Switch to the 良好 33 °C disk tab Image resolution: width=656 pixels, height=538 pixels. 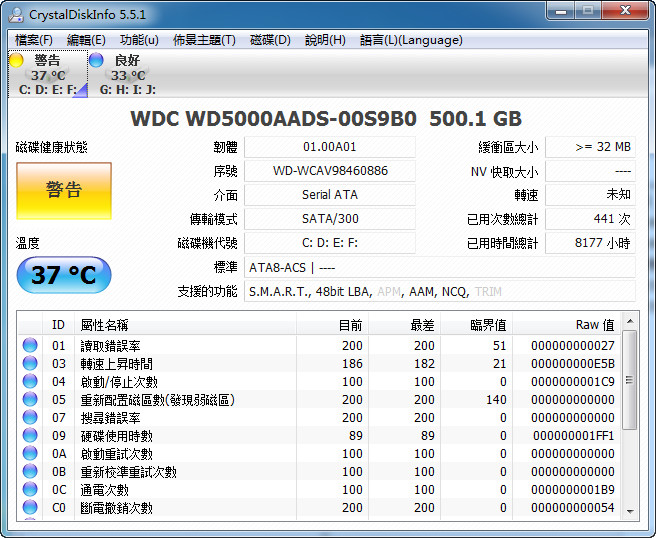pyautogui.click(x=128, y=74)
